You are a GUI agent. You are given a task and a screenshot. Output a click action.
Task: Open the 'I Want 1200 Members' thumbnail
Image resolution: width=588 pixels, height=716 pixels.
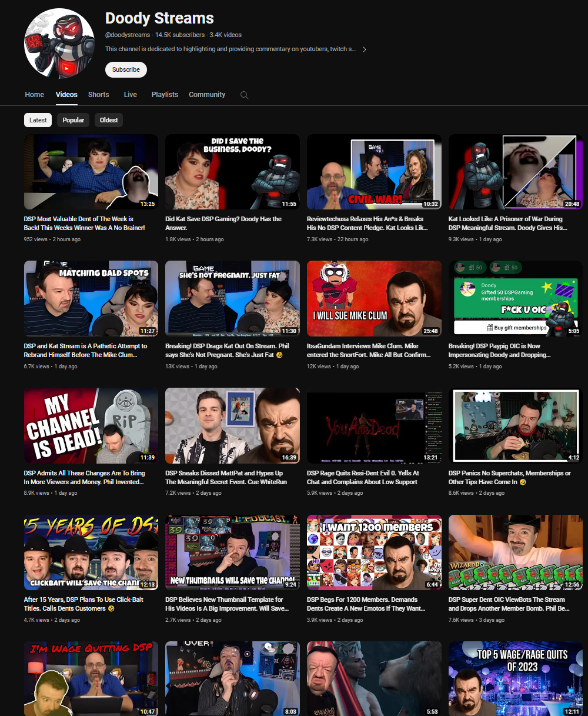374,552
